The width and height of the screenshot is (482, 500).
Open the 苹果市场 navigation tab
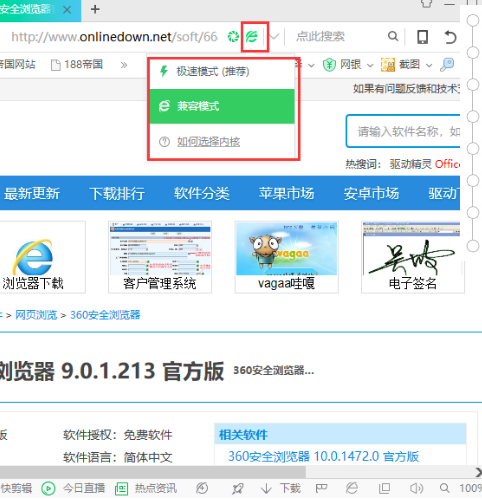(x=286, y=193)
